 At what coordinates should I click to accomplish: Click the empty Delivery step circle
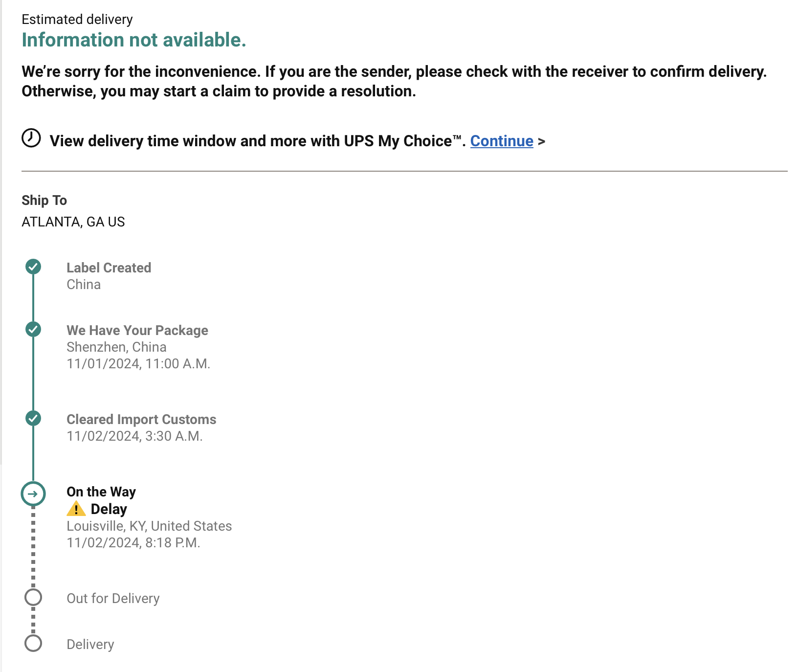click(33, 644)
